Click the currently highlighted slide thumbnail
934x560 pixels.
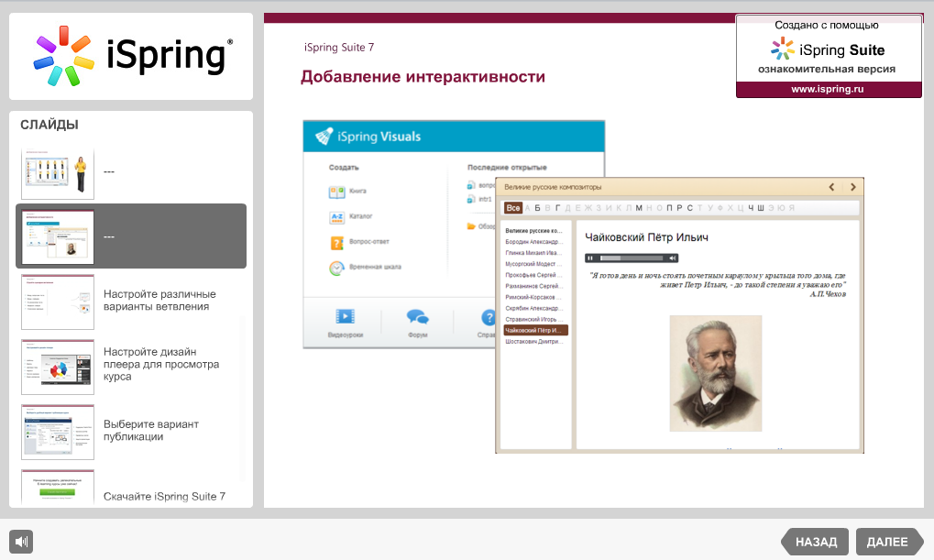pyautogui.click(x=58, y=236)
